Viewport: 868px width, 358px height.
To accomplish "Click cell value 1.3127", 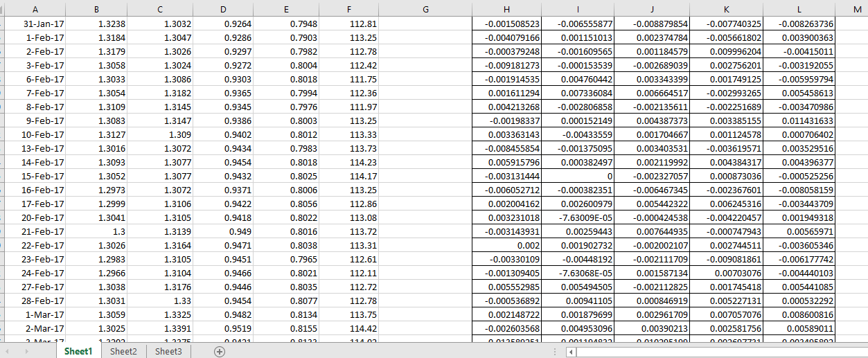I will 96,134.
